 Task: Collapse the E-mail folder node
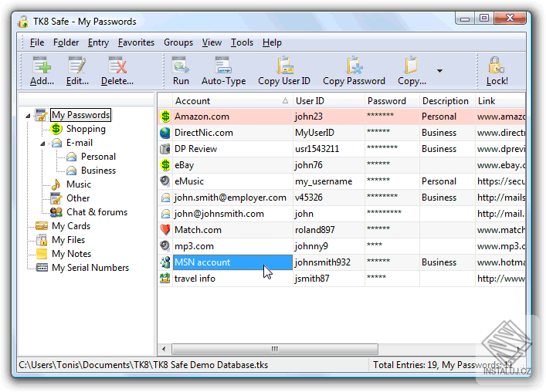coord(42,144)
